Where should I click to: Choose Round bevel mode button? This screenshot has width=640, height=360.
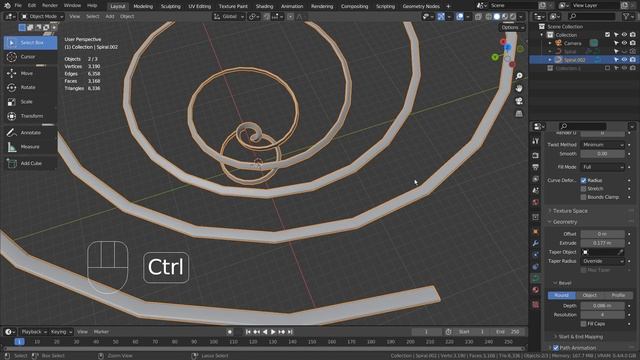562,295
